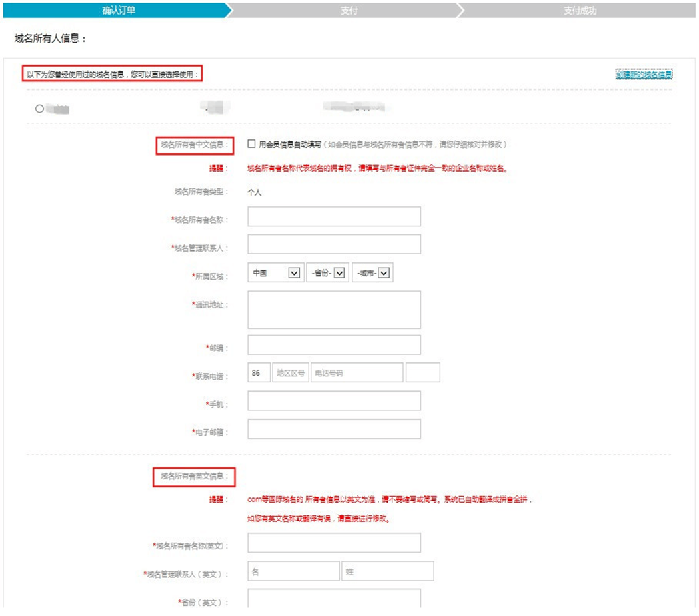The image size is (699, 616).
Task: Click the English last name 姓 field
Action: (x=388, y=571)
